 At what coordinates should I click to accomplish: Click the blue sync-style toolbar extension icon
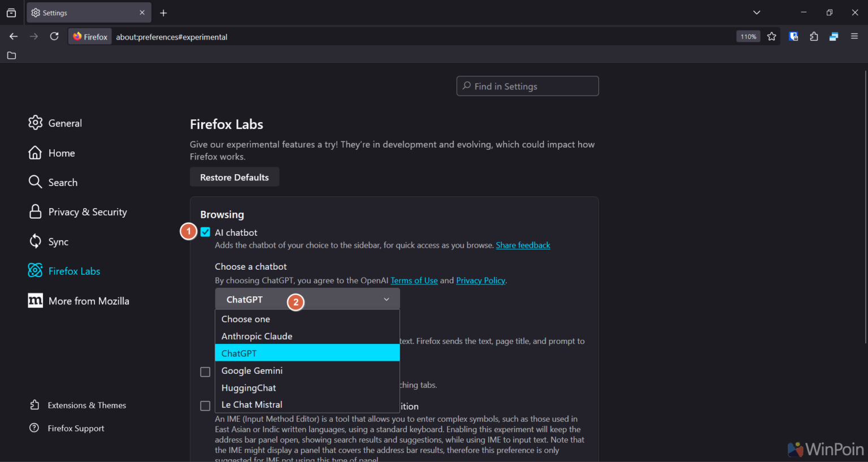click(x=834, y=36)
